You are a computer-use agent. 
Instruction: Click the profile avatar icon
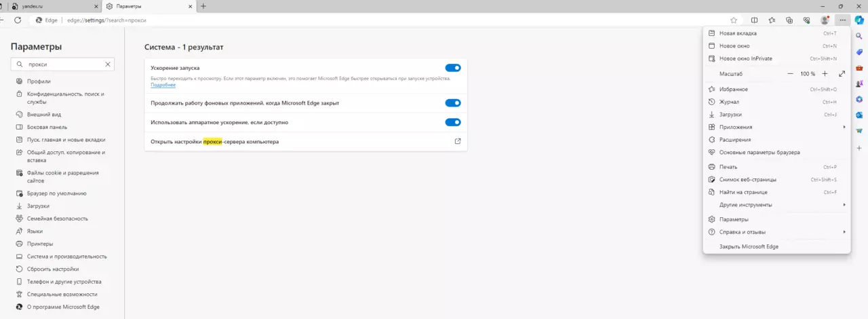pos(825,20)
